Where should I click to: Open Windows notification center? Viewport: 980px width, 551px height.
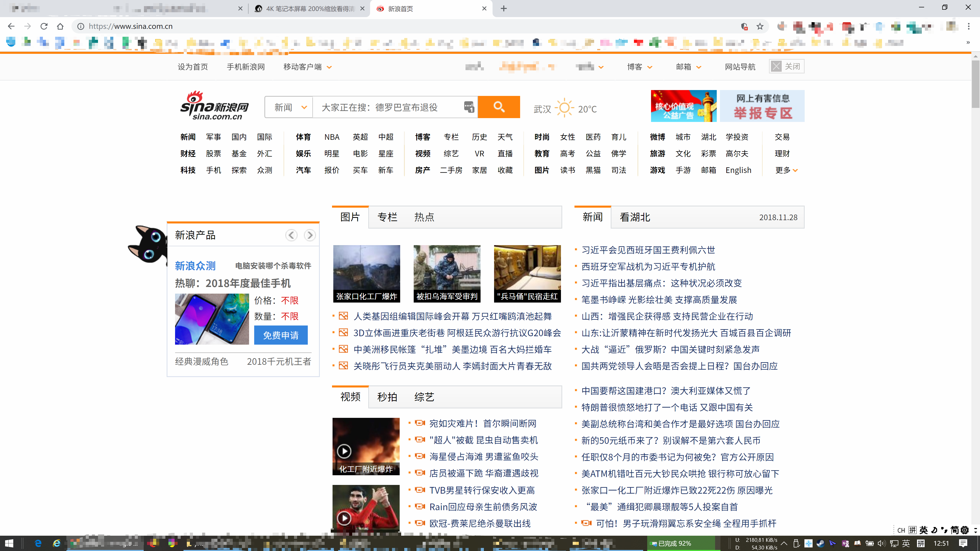(x=963, y=543)
